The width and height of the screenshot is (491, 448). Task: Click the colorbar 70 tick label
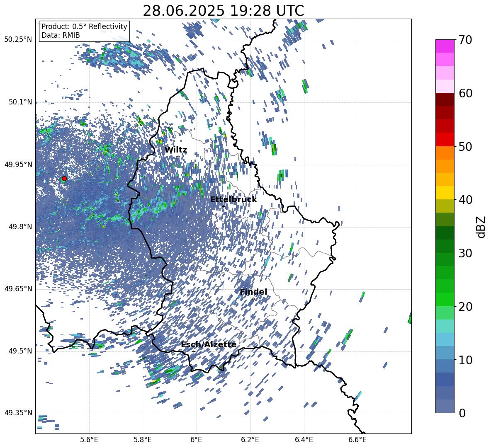466,40
